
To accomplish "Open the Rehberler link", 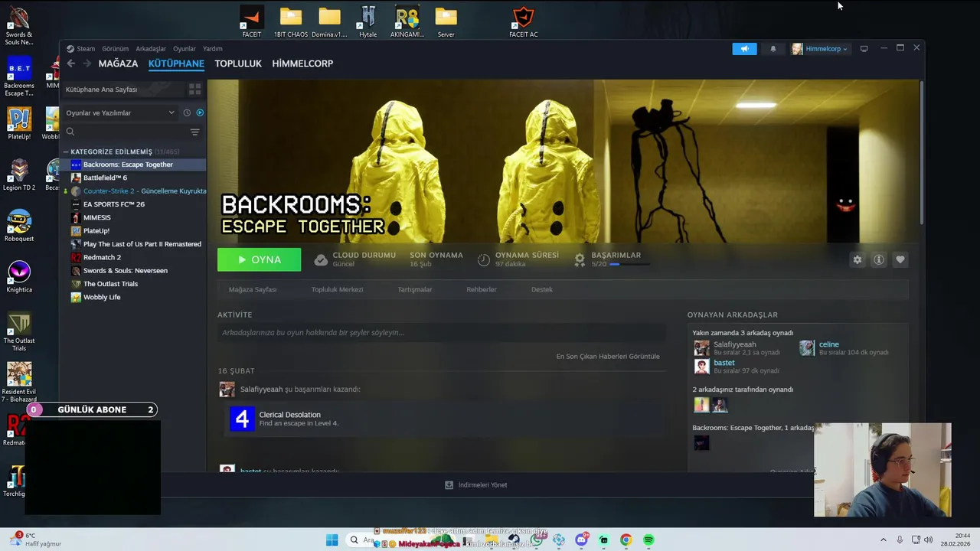I will tap(482, 289).
